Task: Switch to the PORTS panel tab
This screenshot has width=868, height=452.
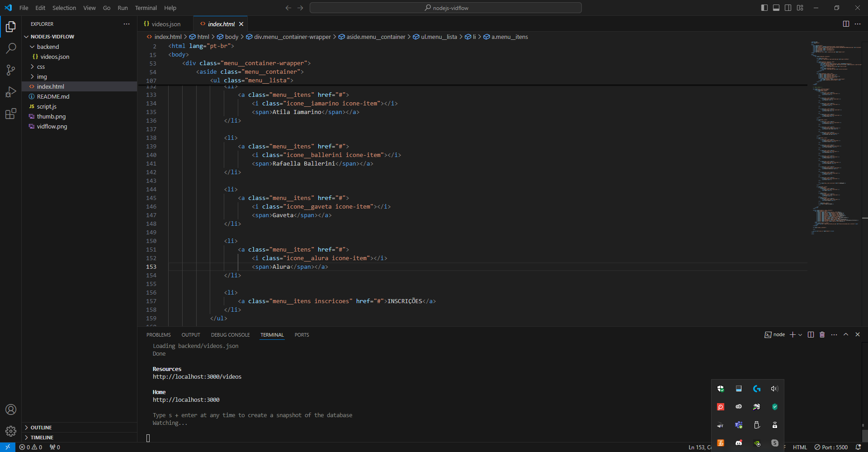Action: (302, 335)
